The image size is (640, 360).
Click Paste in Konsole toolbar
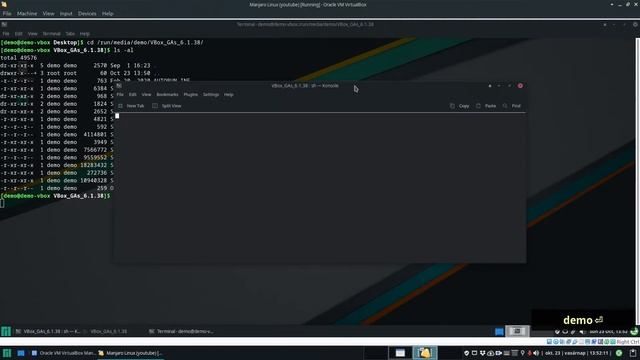coord(486,106)
